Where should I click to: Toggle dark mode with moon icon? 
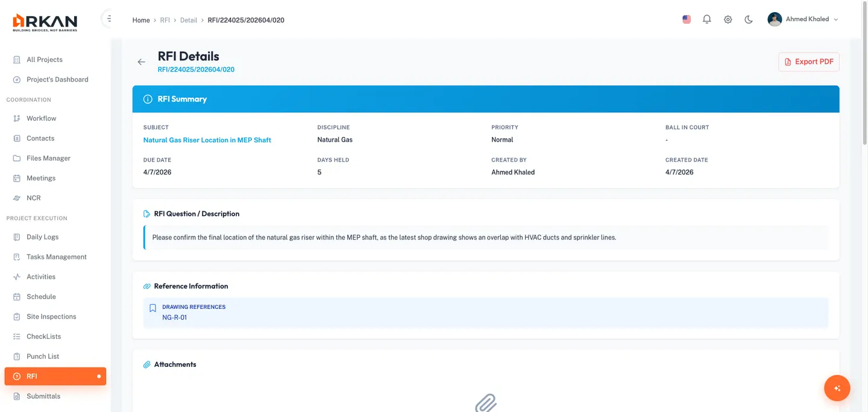[749, 19]
